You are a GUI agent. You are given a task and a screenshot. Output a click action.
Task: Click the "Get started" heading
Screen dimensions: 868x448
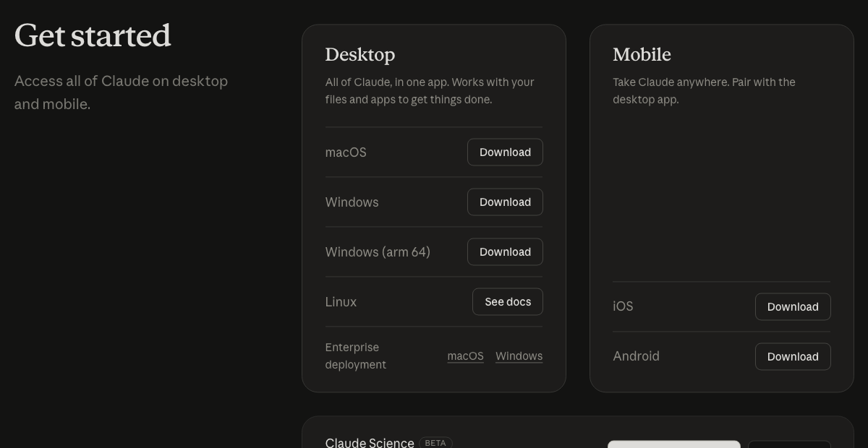point(93,35)
